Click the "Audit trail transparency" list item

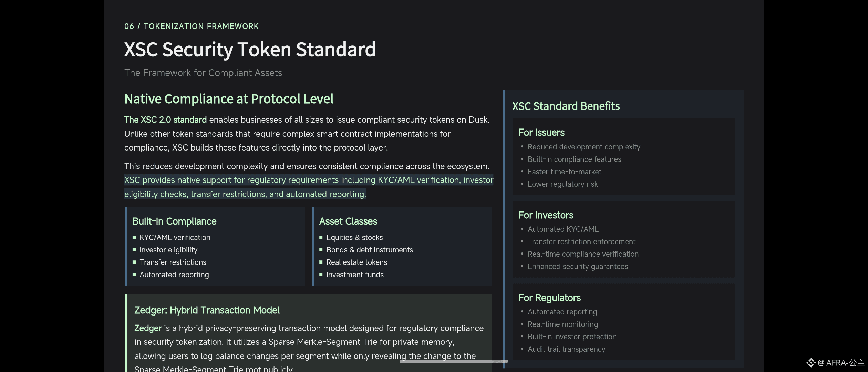(566, 349)
